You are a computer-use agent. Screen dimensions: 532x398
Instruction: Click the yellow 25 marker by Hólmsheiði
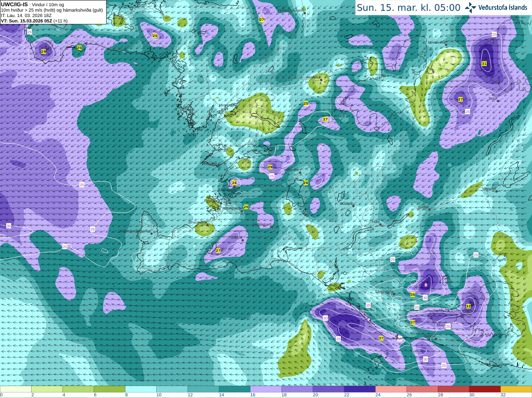tap(246, 207)
